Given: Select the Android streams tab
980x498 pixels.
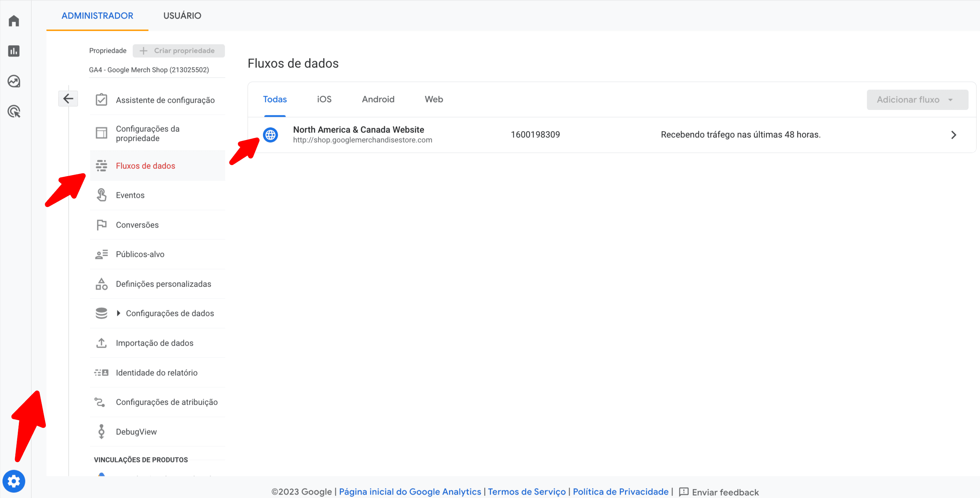Looking at the screenshot, I should pyautogui.click(x=378, y=99).
